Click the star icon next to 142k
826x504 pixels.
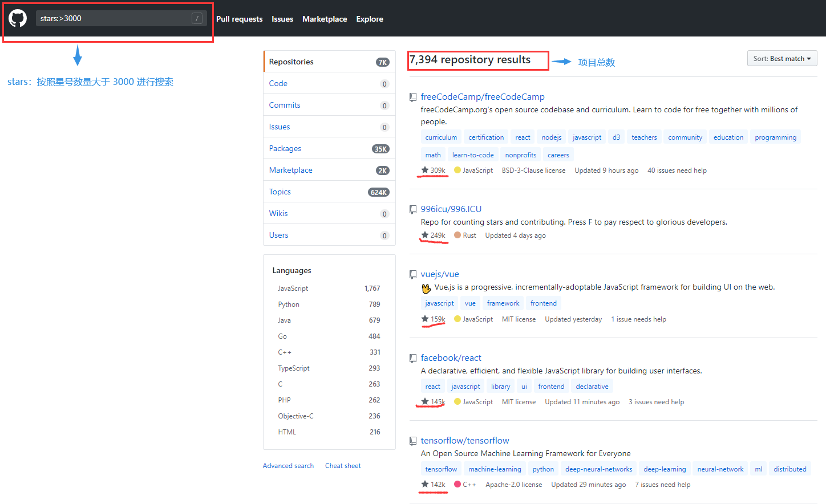point(425,484)
